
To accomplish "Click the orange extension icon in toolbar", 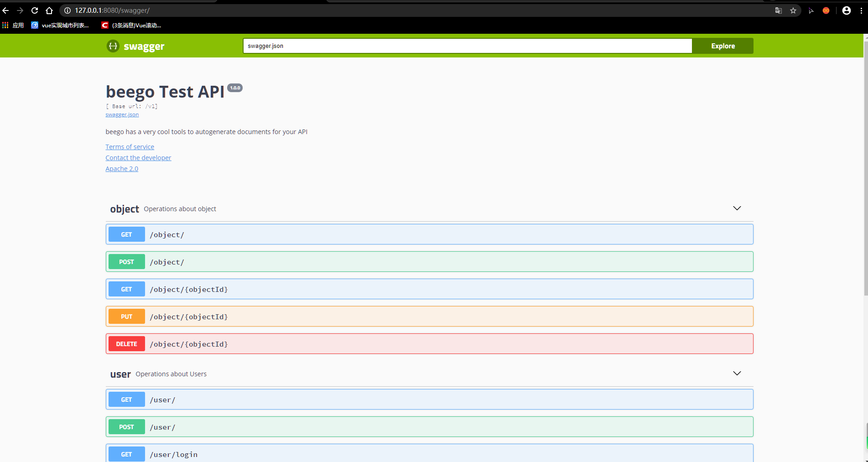I will [x=826, y=10].
